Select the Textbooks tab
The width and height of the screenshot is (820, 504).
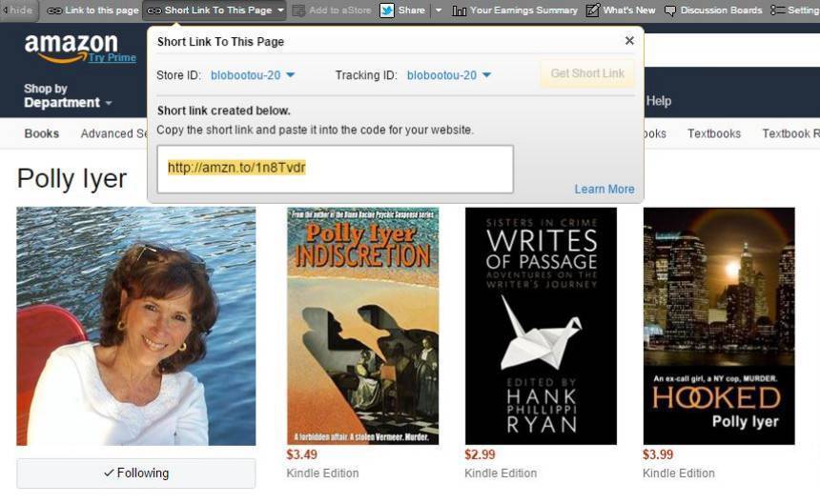[x=714, y=133]
